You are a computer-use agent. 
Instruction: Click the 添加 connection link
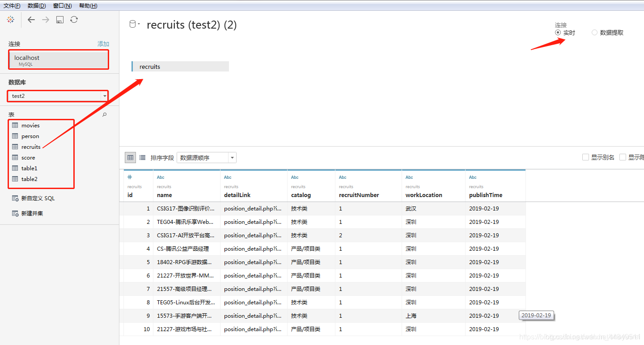[x=103, y=44]
